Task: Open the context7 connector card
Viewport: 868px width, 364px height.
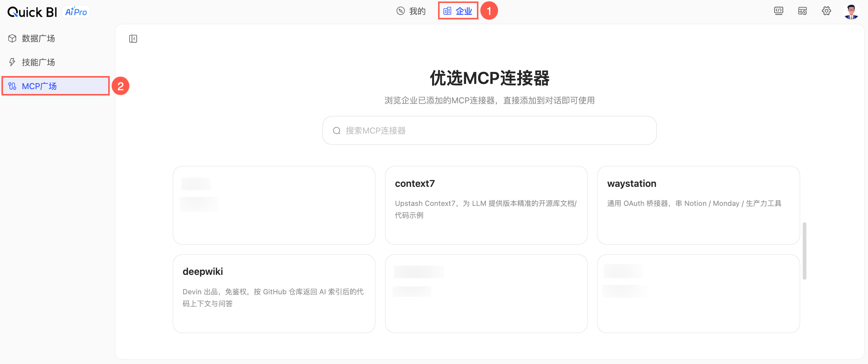Action: coord(486,205)
